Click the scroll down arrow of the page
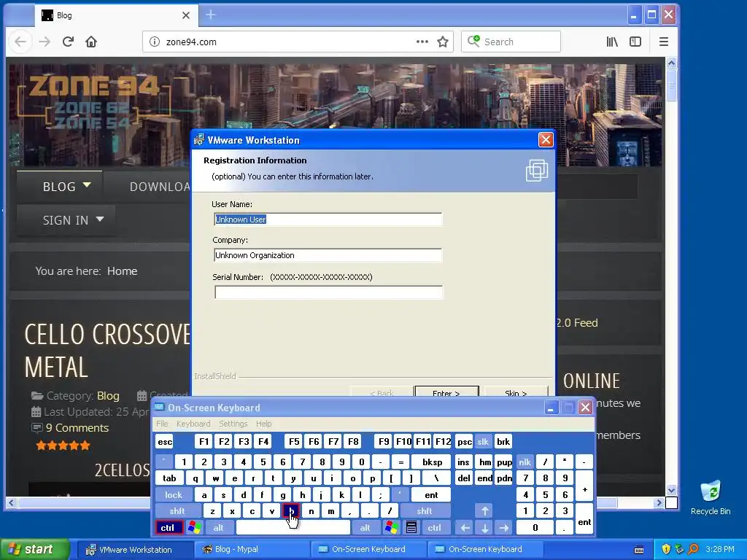 [671, 490]
